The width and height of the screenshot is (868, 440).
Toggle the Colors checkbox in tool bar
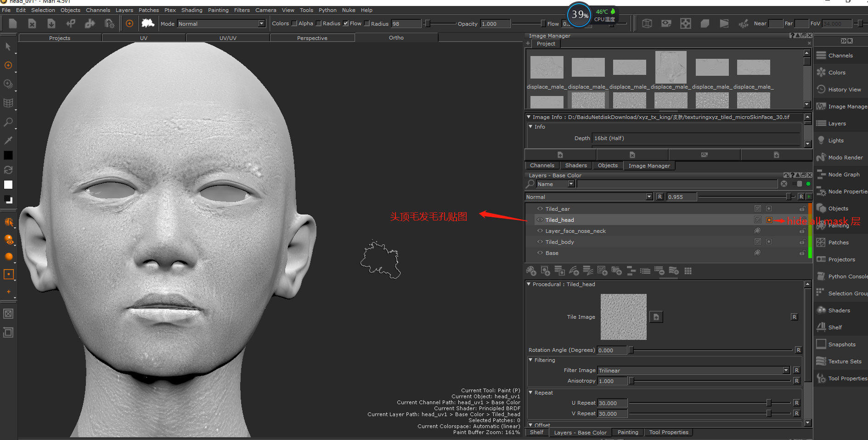(294, 23)
